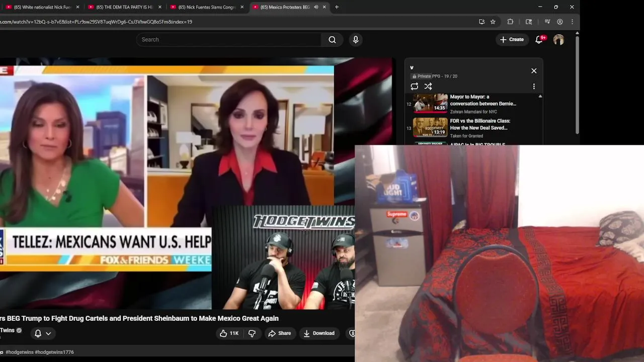Click the channel verified checkmark badge
Viewport: 644px width, 362px height.
[x=19, y=330]
